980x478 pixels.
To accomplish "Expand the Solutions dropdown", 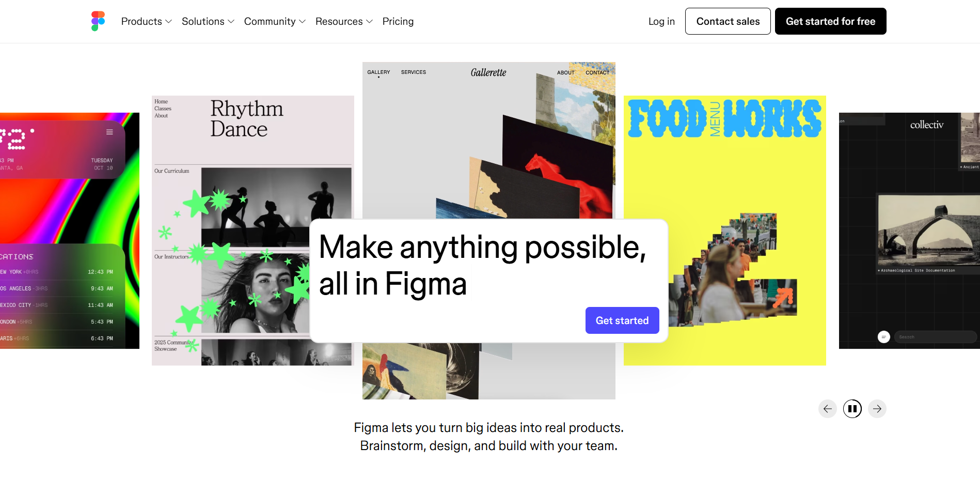I will click(x=208, y=21).
